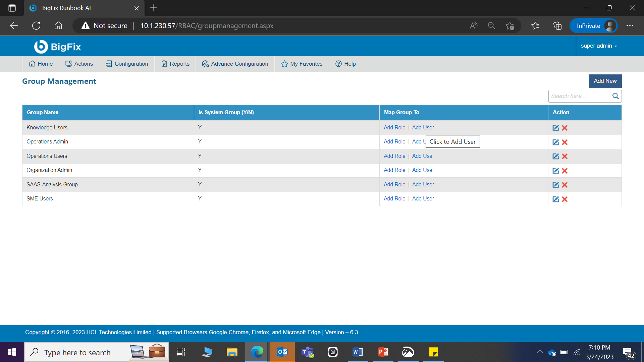Open Microsoft Teams from taskbar
This screenshot has width=644, height=362.
pos(307,352)
